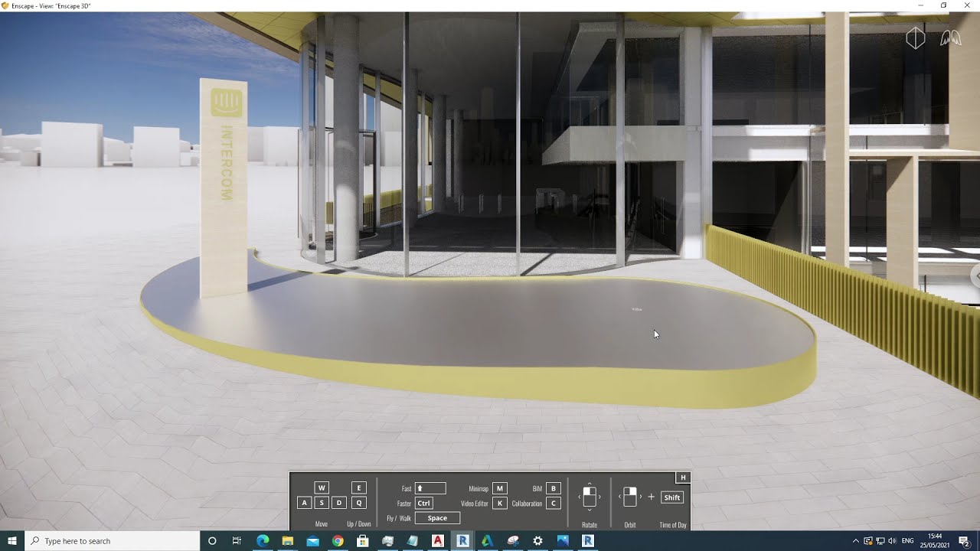Open Microsoft Store from taskbar
This screenshot has height=551, width=980.
(363, 541)
